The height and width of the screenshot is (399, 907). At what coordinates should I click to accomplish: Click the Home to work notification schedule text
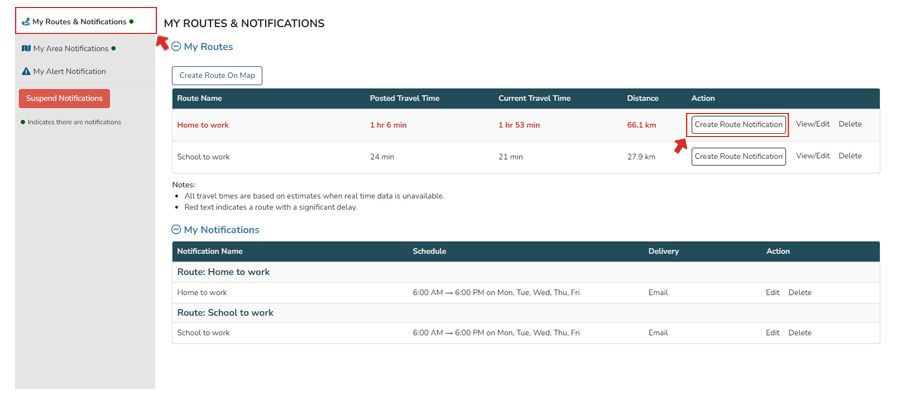[x=496, y=293]
